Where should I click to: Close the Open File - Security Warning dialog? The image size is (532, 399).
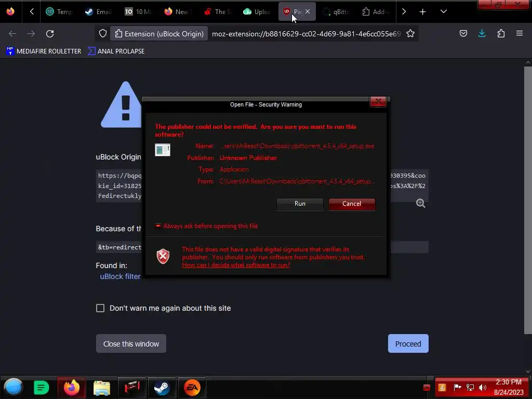pyautogui.click(x=378, y=101)
